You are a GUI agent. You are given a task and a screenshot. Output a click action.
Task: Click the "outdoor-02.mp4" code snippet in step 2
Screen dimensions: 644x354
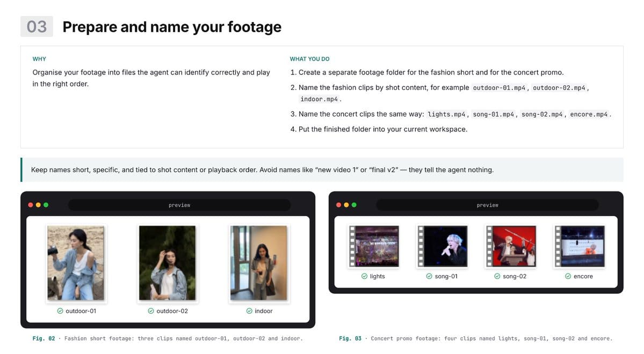point(559,88)
